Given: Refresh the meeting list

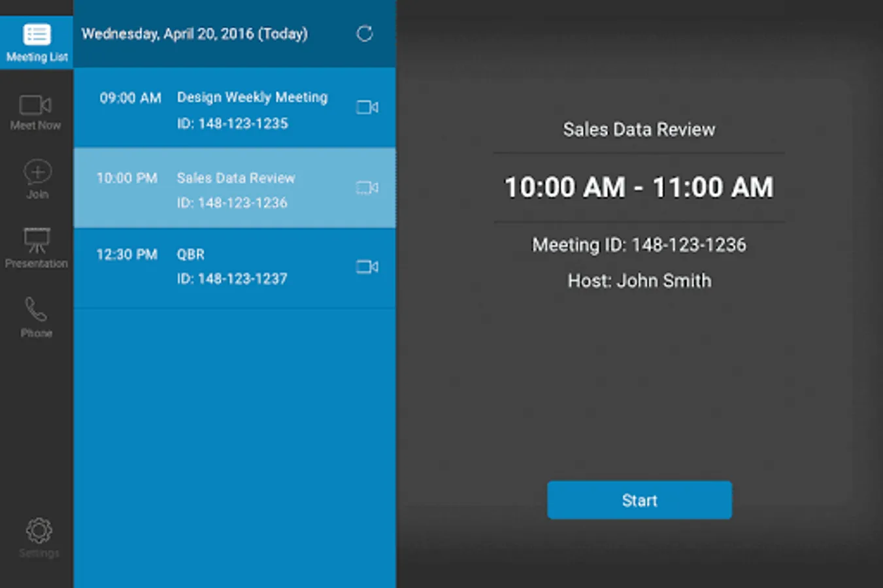Looking at the screenshot, I should (x=365, y=33).
